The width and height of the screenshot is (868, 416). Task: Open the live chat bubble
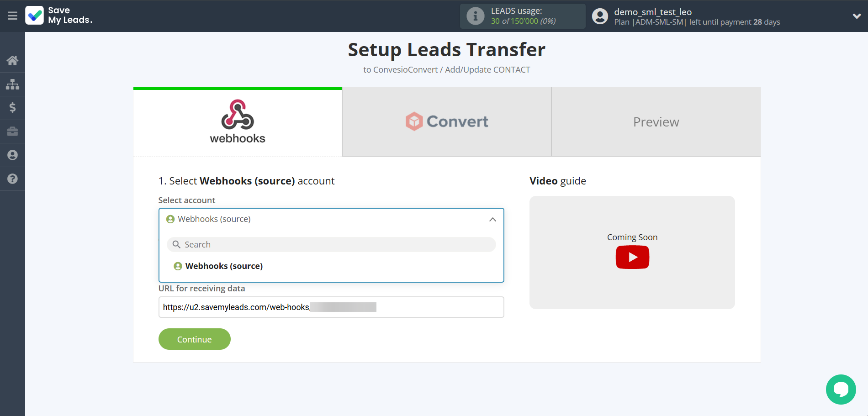point(841,389)
